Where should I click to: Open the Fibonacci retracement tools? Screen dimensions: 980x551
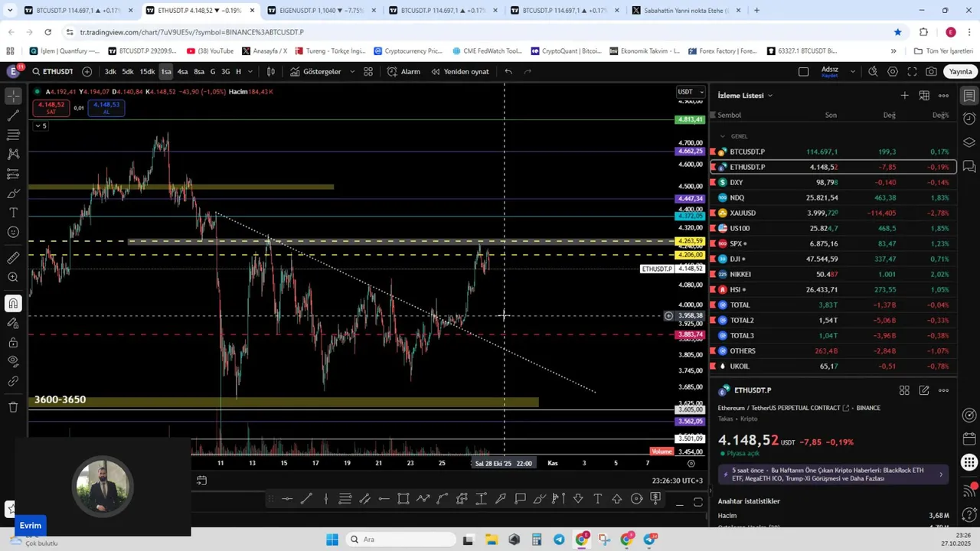coord(13,135)
